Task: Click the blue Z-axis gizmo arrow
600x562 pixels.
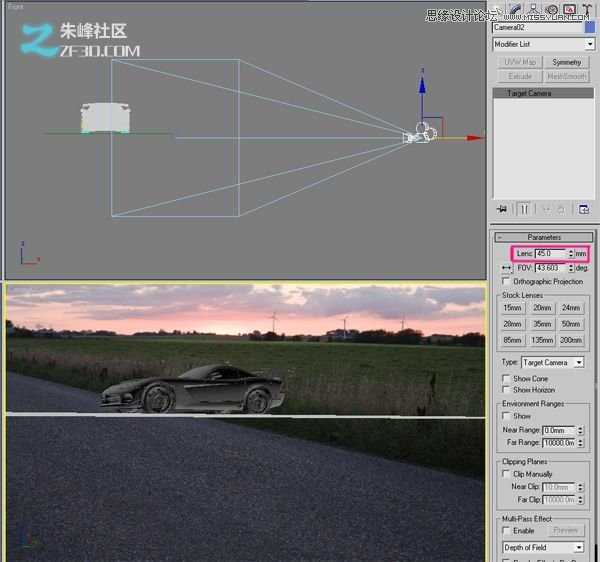Action: coord(422,85)
